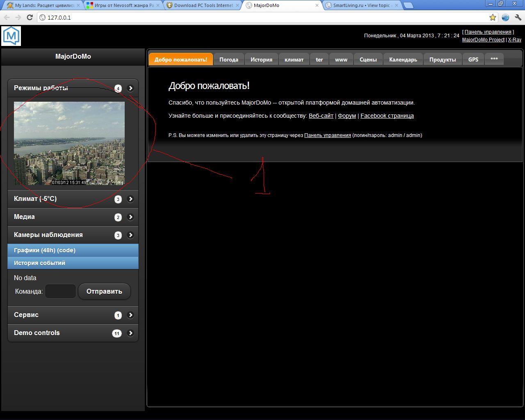The image size is (525, 420).
Task: Open a new browser tab
Action: pyautogui.click(x=408, y=5)
